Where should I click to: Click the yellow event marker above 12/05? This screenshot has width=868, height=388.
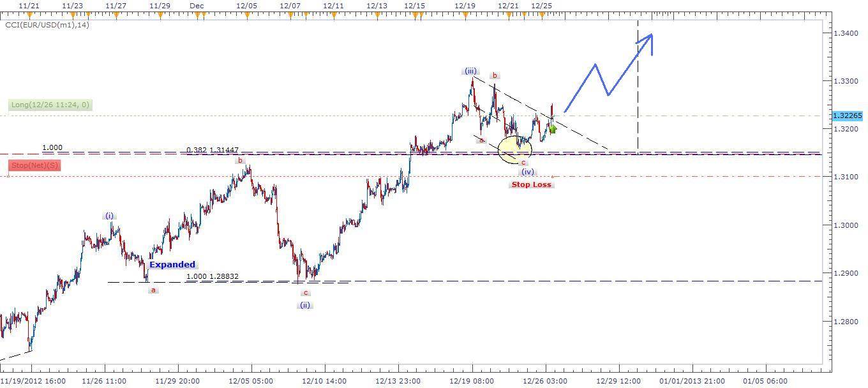click(248, 13)
